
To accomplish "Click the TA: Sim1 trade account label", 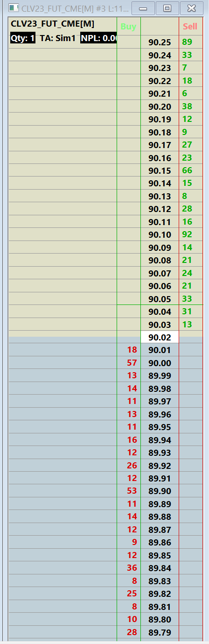I will (57, 38).
